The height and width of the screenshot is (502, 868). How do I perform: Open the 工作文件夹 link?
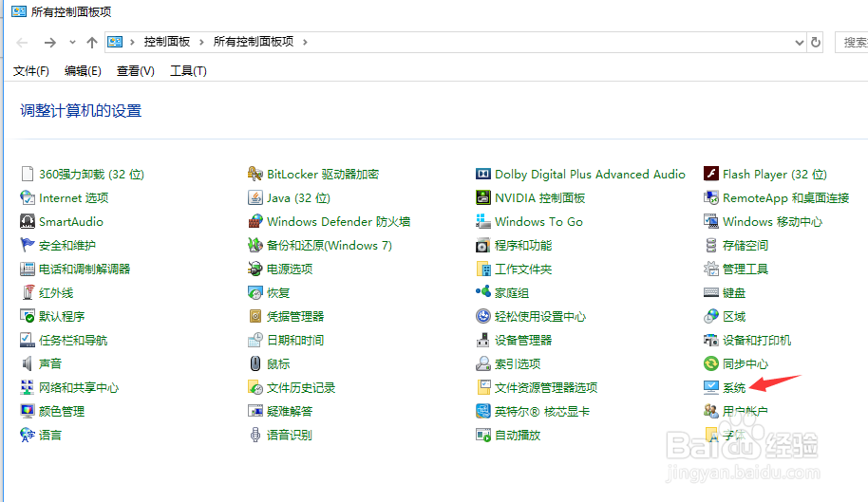coord(523,270)
